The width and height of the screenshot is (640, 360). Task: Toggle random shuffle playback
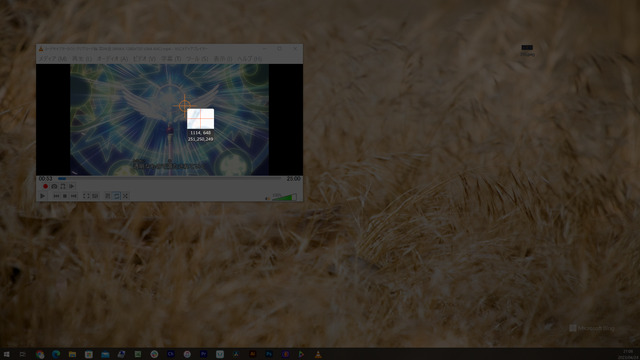tap(126, 196)
